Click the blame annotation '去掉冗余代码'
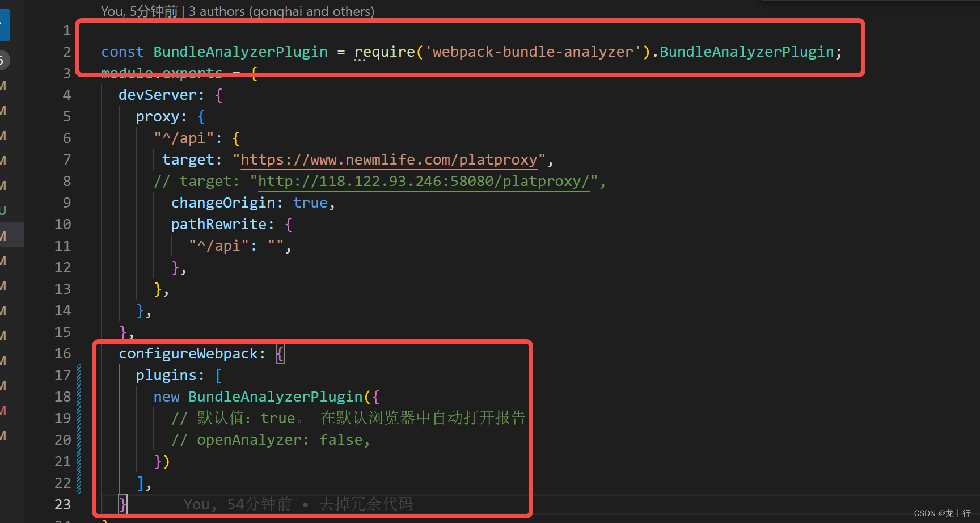 click(x=366, y=504)
